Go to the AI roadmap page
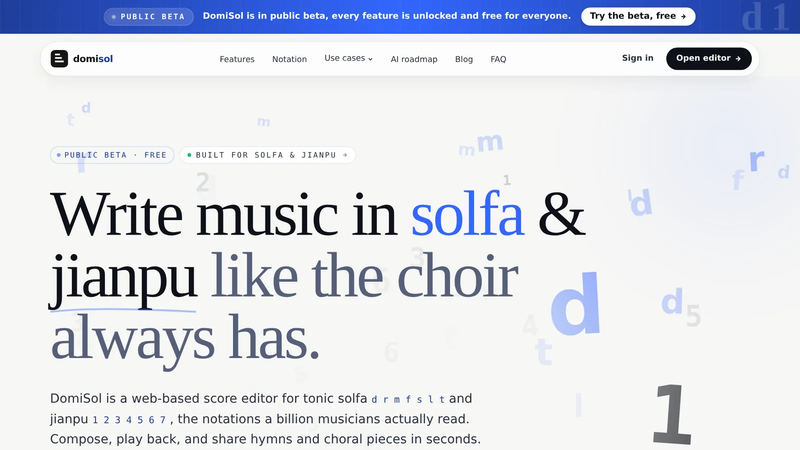Screen dimensions: 800x450 pos(414,59)
